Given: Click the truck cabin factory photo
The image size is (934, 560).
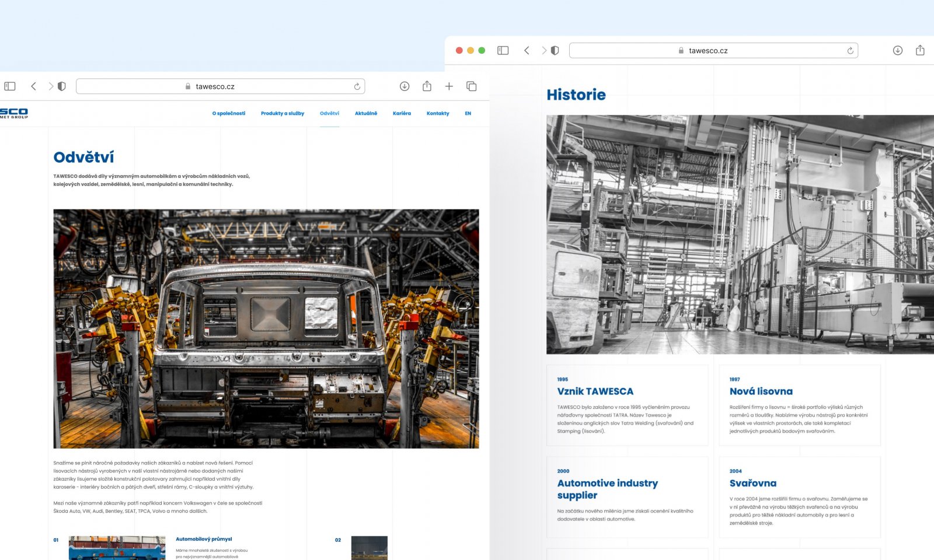Looking at the screenshot, I should (266, 329).
